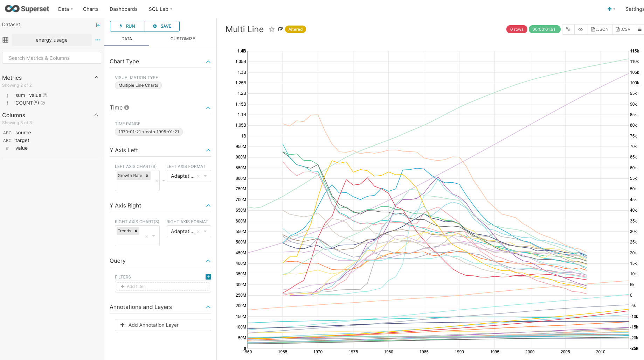Click the dataset table grid icon
Screen dimensions: 644x360
[x=5, y=40]
